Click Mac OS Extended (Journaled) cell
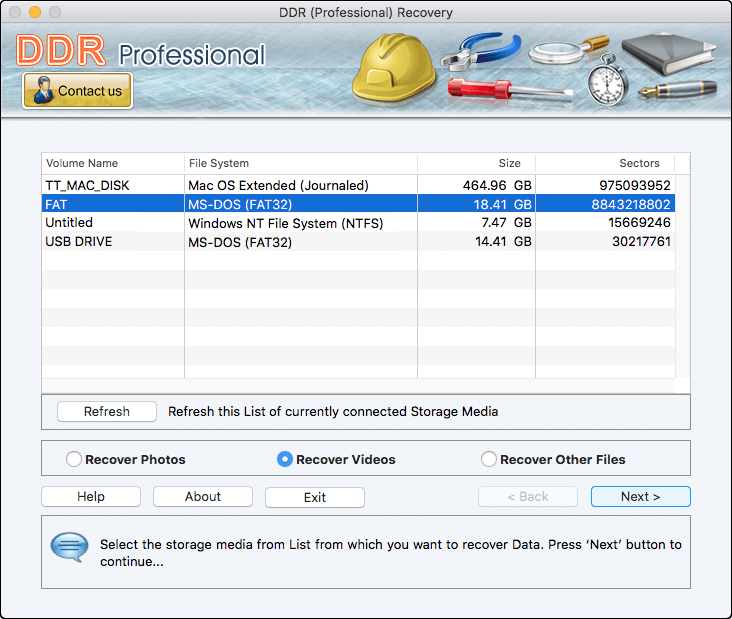The height and width of the screenshot is (619, 732). (301, 185)
